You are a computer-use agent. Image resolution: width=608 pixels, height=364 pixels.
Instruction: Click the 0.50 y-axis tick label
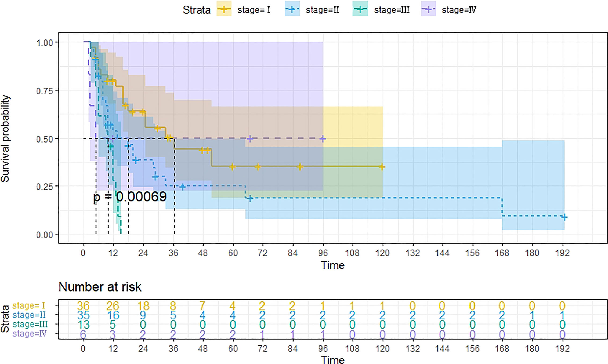click(x=44, y=139)
